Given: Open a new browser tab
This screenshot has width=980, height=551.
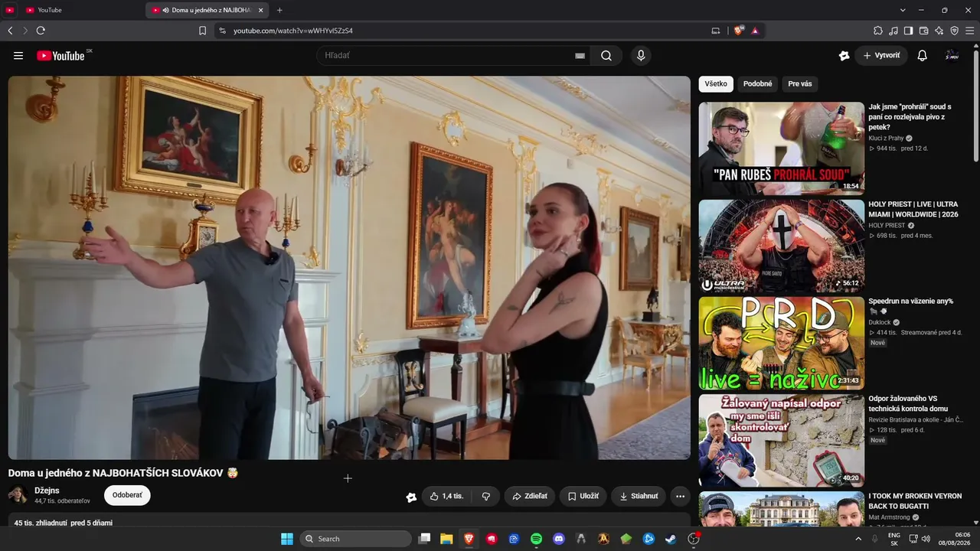Looking at the screenshot, I should click(x=279, y=10).
